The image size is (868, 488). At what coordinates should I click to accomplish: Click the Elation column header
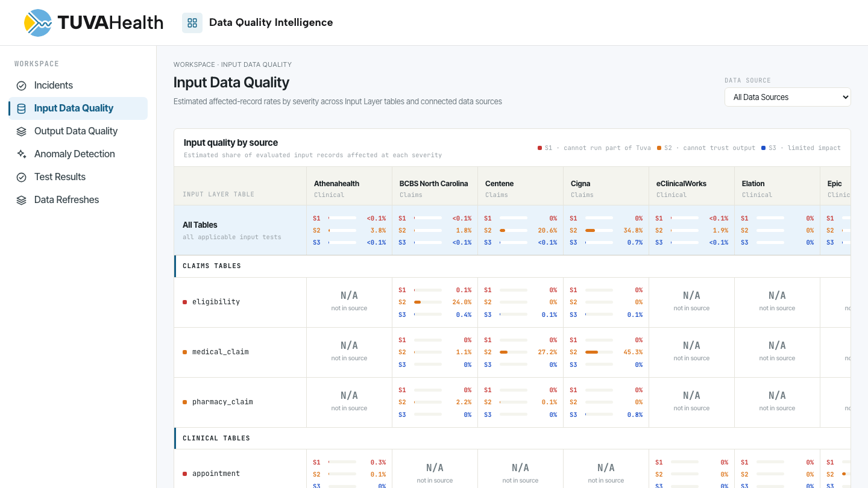click(777, 186)
